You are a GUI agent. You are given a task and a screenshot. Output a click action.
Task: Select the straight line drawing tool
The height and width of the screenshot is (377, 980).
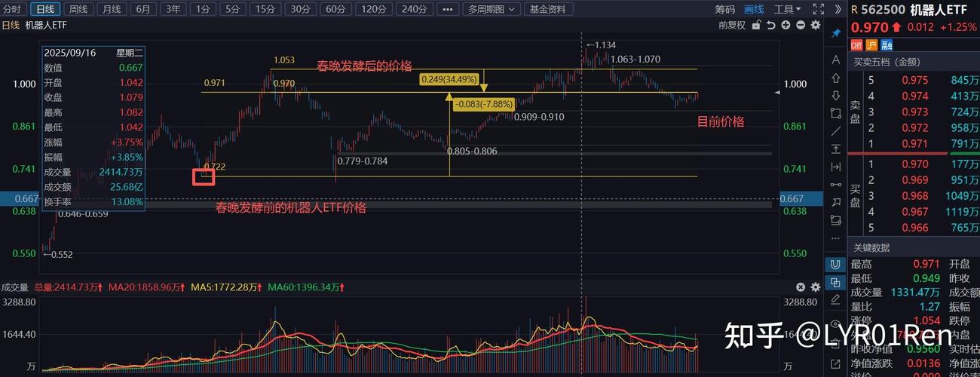tap(835, 131)
